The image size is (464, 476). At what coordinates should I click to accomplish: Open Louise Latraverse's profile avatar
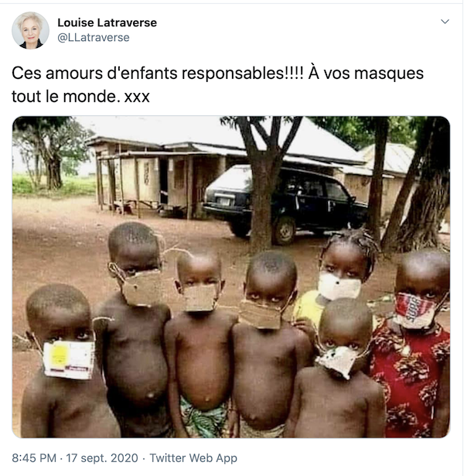pyautogui.click(x=30, y=30)
